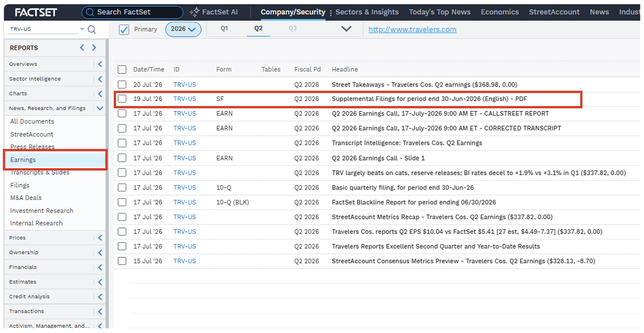Viewport: 644px width, 333px height.
Task: Click the FactSet AI sparkle icon
Action: [x=195, y=12]
